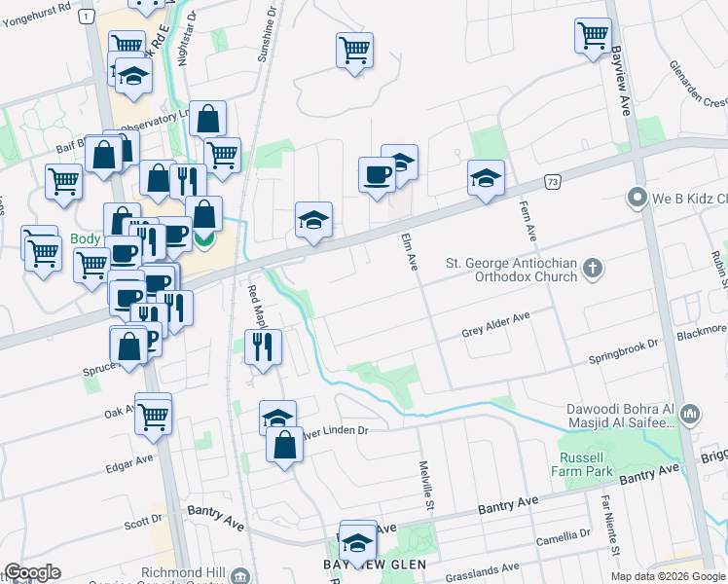Image resolution: width=728 pixels, height=584 pixels.
Task: Click the Yongehurst Rd street label
Action: click(36, 15)
